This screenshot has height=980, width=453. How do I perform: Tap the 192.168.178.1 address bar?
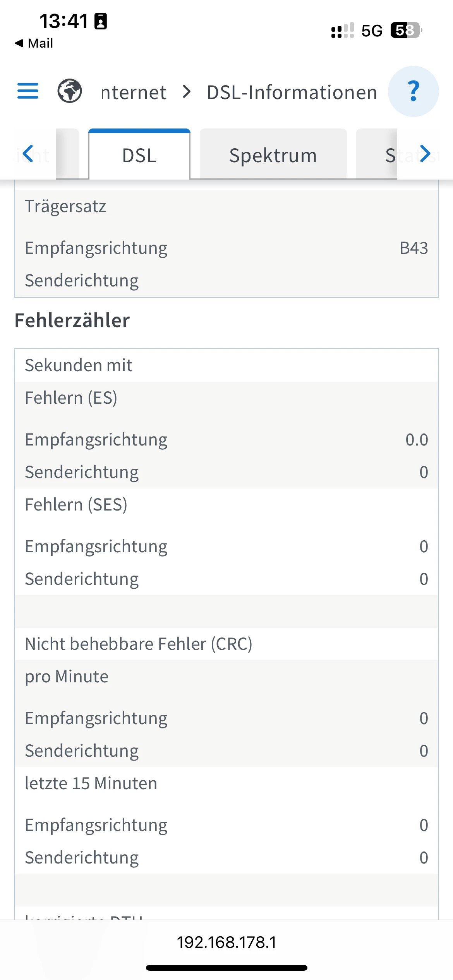(x=226, y=942)
